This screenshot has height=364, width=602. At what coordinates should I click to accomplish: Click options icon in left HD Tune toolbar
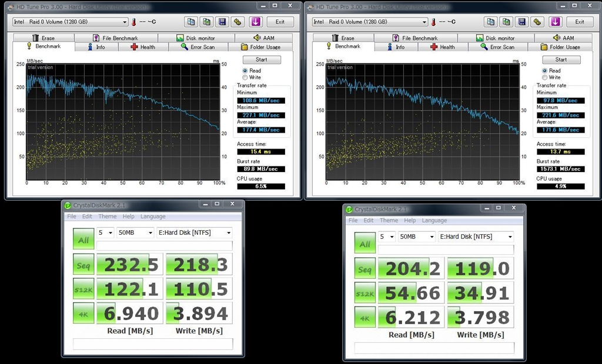(238, 22)
